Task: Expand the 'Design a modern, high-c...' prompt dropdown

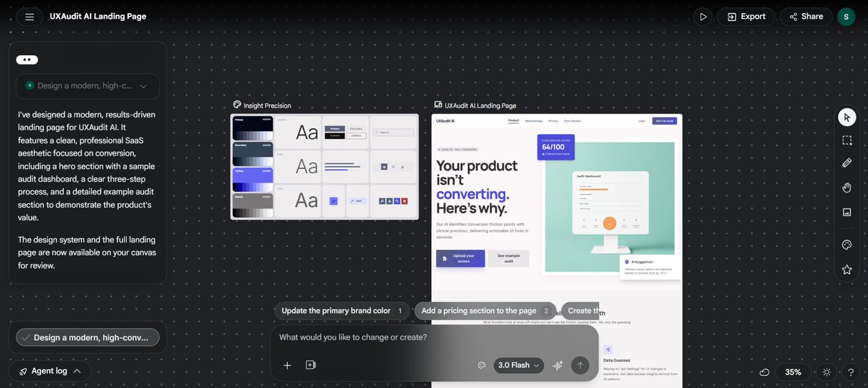Action: (x=88, y=85)
